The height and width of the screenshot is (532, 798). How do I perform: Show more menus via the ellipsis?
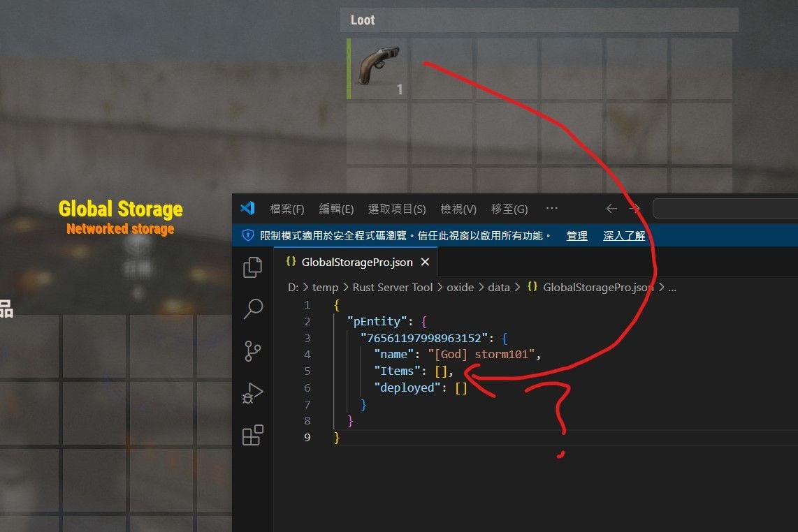coord(551,208)
